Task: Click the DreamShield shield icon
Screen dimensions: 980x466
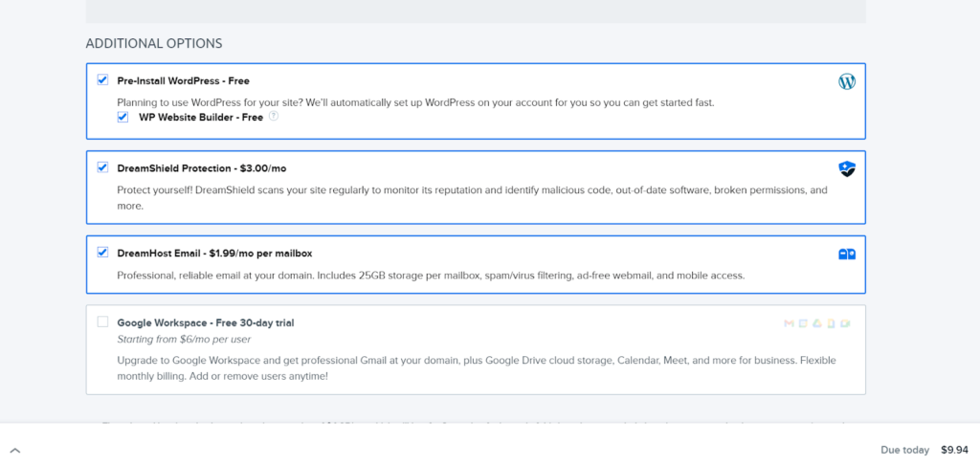Action: 847,169
